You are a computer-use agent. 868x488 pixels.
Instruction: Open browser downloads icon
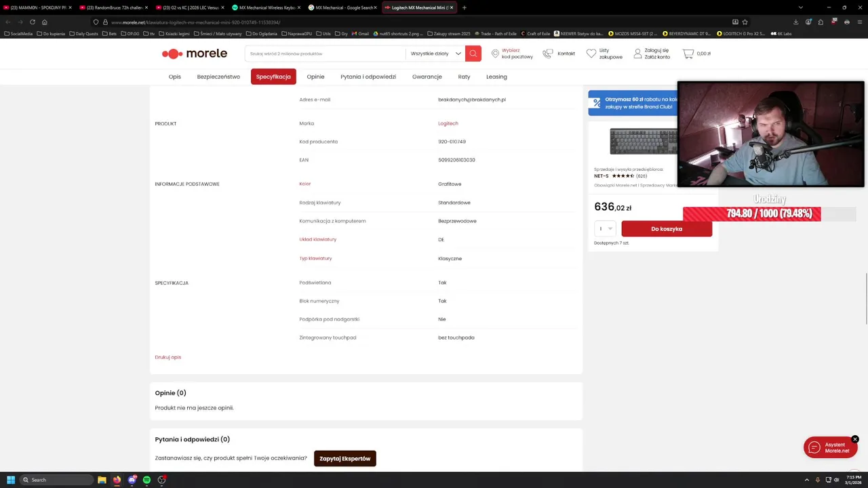point(795,22)
